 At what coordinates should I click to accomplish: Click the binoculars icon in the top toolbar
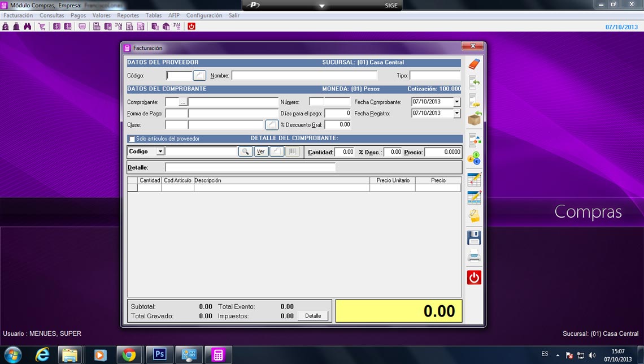click(27, 27)
